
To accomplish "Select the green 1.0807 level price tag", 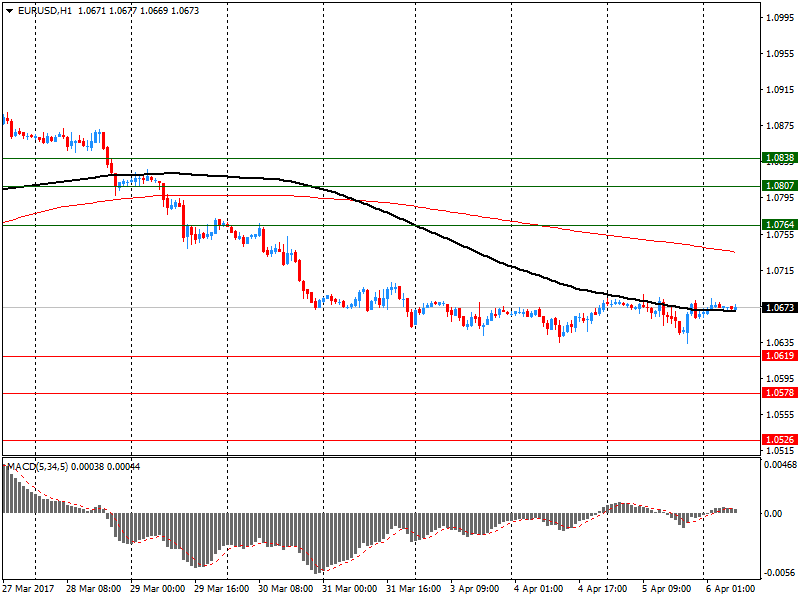I will 779,186.
